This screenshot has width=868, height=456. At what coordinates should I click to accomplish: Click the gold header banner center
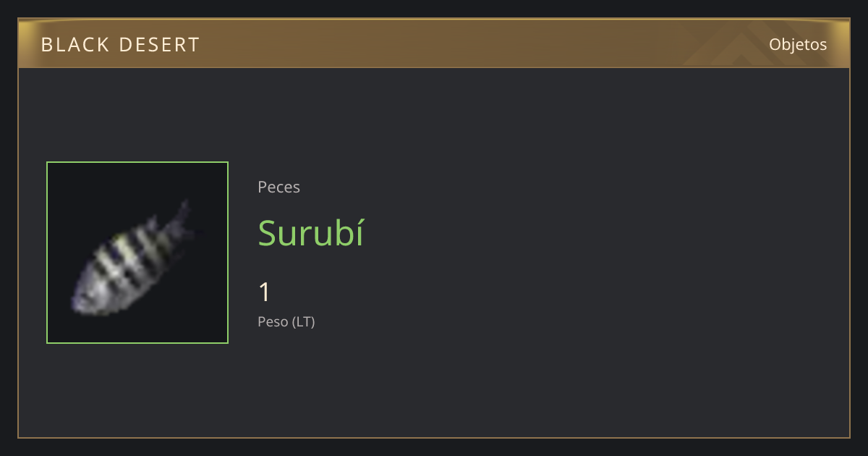point(434,43)
